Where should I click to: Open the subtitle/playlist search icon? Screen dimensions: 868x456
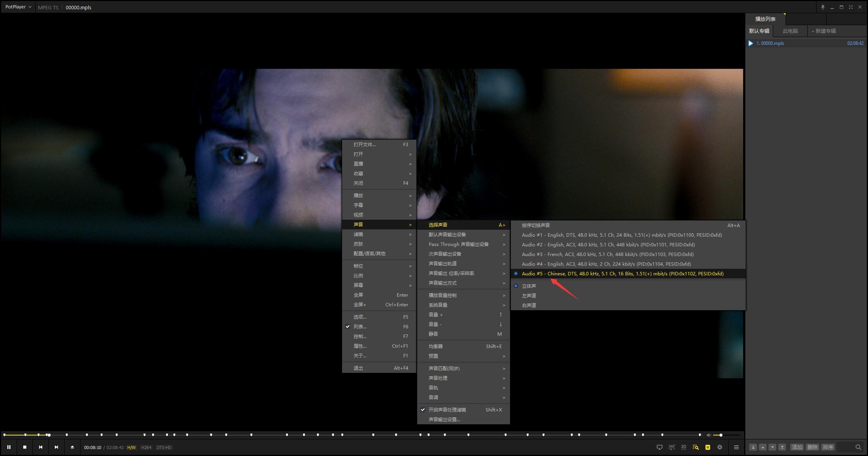tap(695, 447)
